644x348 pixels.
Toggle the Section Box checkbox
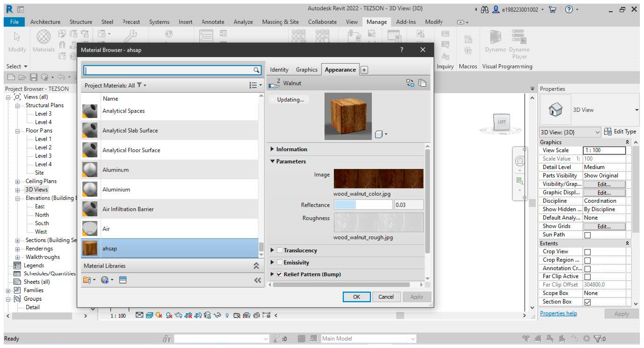pos(587,302)
